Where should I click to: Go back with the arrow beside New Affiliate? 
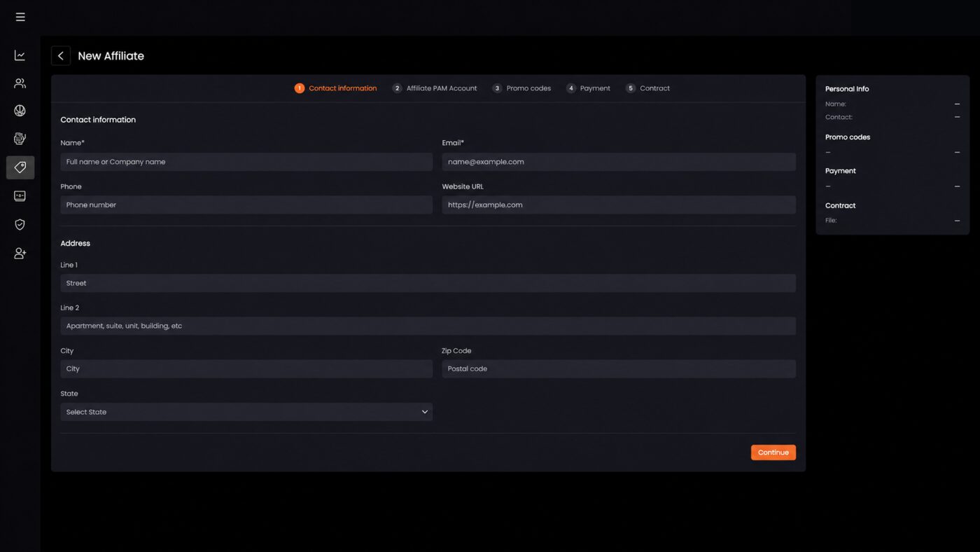tap(61, 56)
